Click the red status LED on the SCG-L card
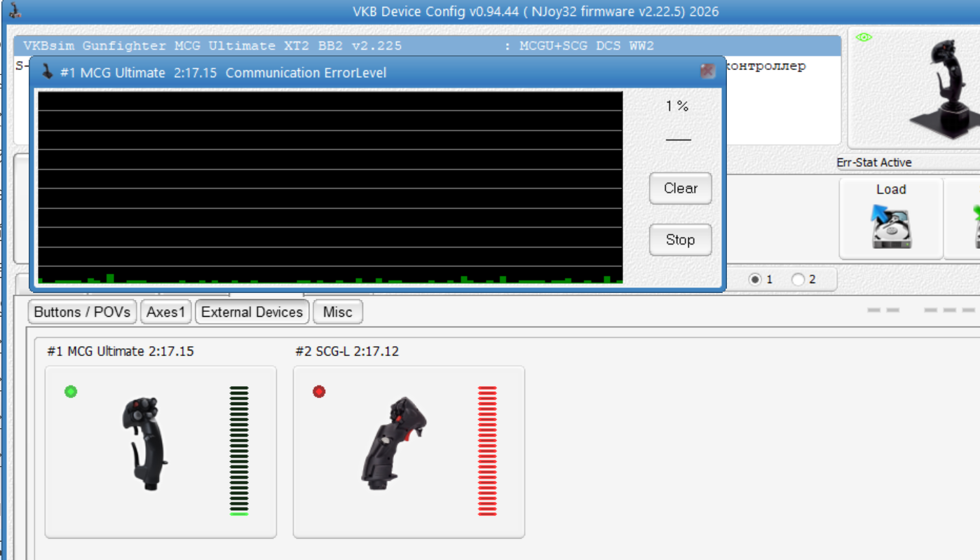 pos(319,392)
